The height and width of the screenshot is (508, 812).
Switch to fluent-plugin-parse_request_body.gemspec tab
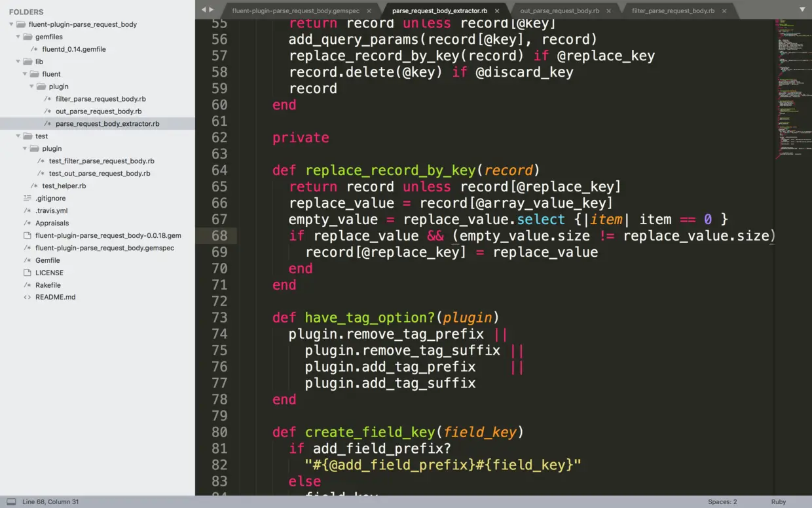coord(296,10)
